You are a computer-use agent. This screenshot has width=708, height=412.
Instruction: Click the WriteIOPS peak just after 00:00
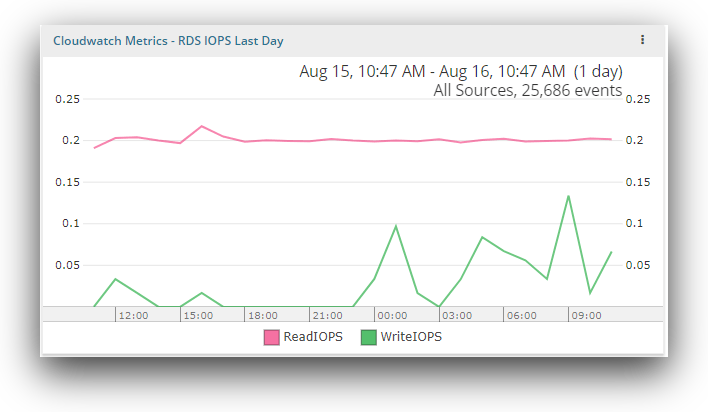[x=396, y=226]
